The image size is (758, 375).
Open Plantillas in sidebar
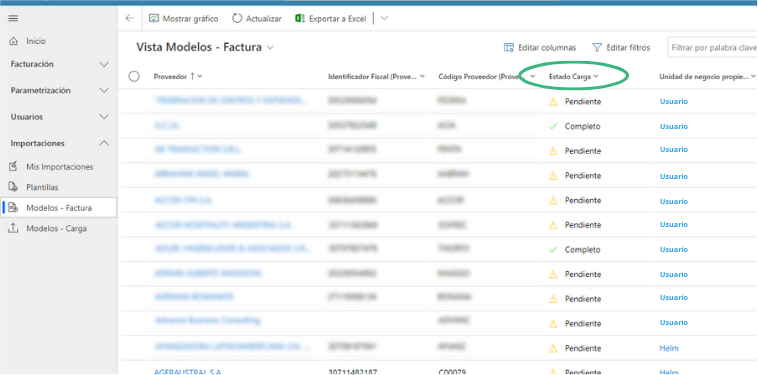point(42,187)
